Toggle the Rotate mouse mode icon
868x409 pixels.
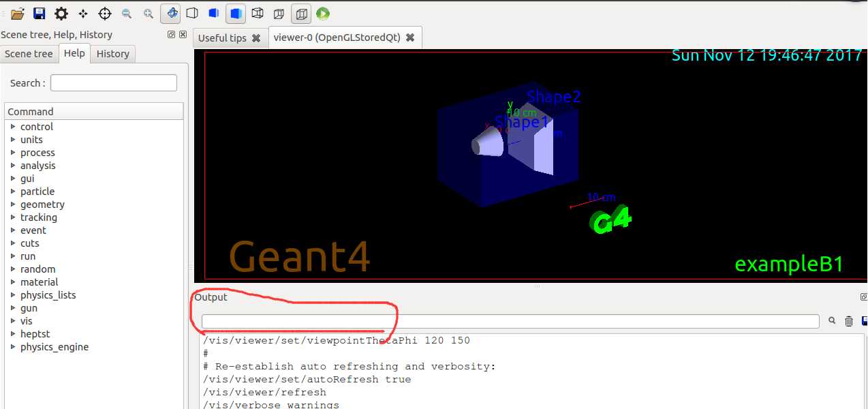[x=170, y=13]
